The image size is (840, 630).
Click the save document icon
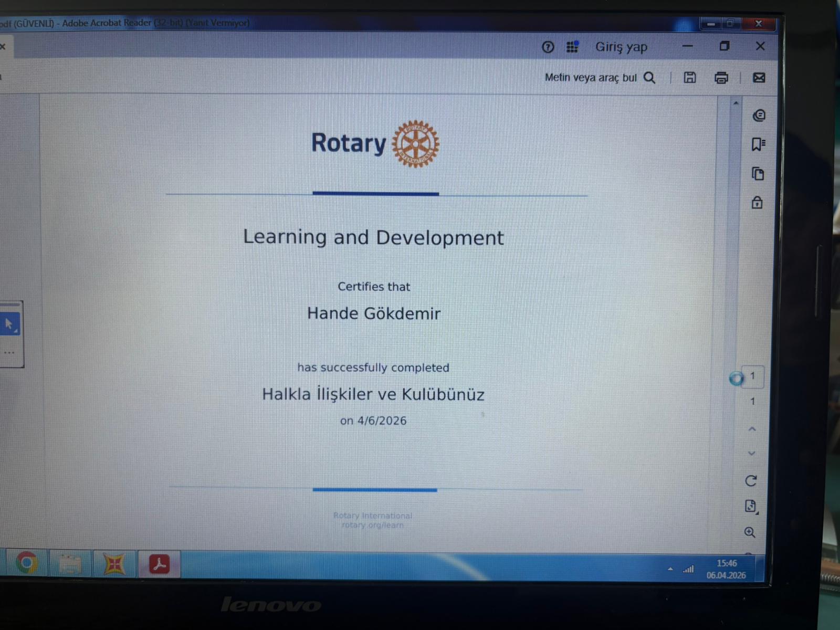click(690, 78)
